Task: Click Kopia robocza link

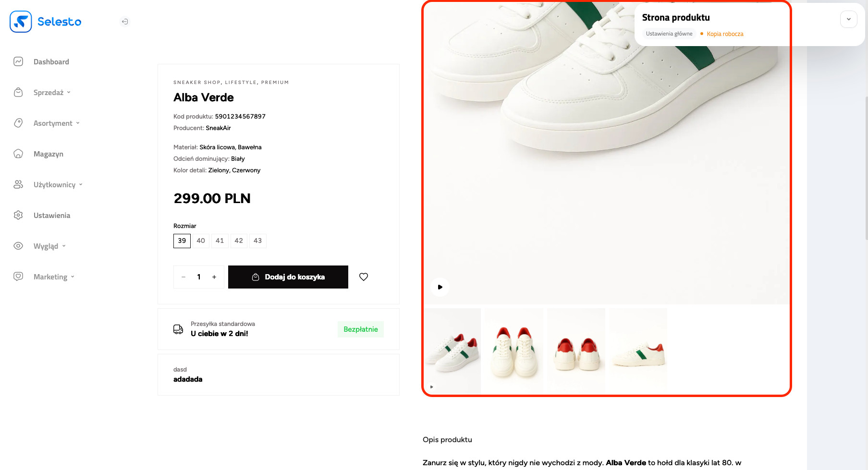Action: 725,34
